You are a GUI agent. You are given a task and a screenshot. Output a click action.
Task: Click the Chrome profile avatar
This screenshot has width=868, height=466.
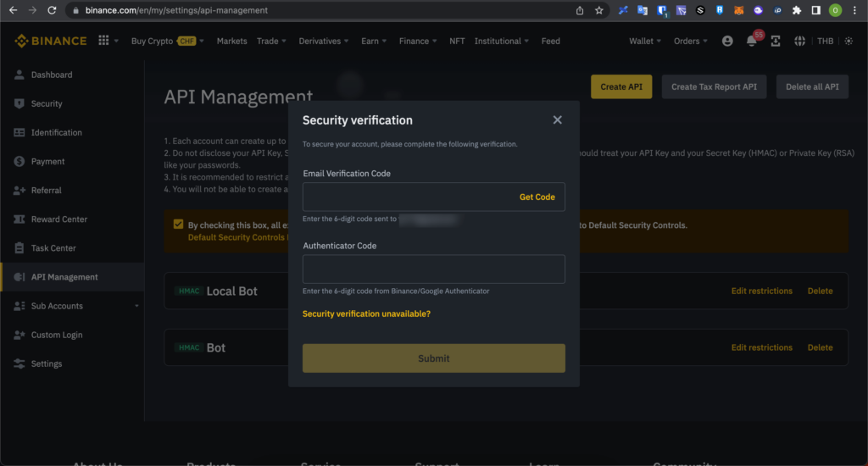tap(835, 10)
